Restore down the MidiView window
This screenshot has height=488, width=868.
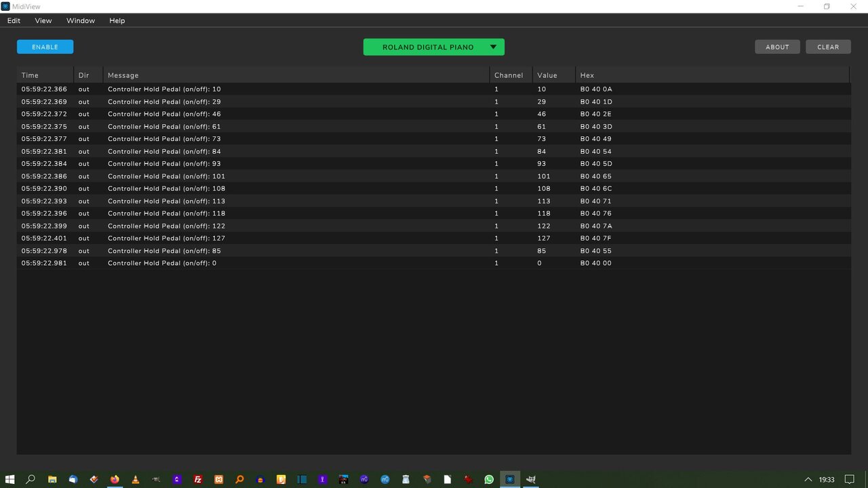click(827, 6)
